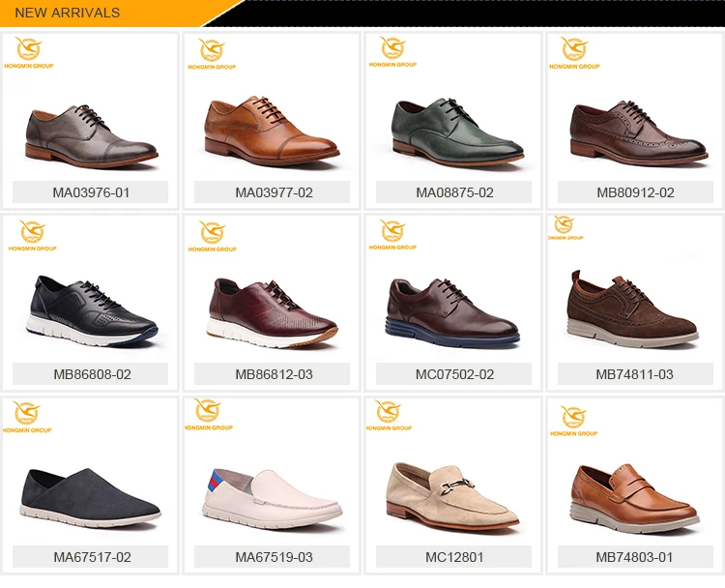Click the MB86808-02 model label

point(91,374)
